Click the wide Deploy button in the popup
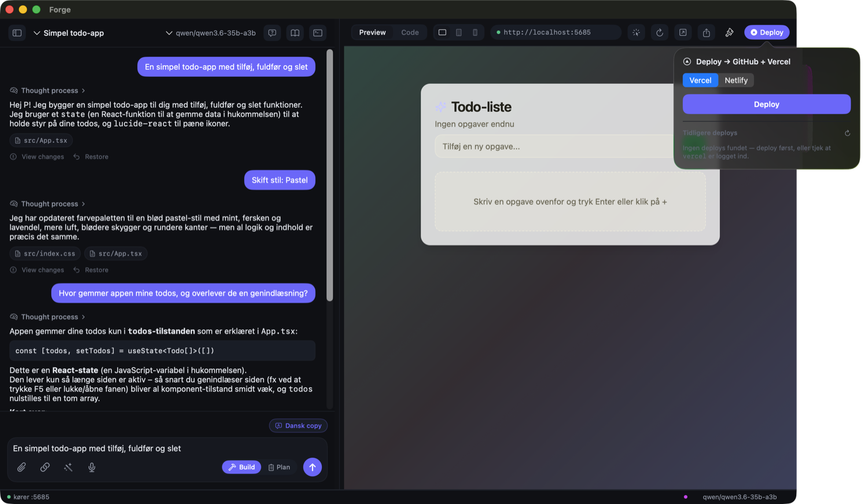Image resolution: width=868 pixels, height=504 pixels. tap(767, 104)
